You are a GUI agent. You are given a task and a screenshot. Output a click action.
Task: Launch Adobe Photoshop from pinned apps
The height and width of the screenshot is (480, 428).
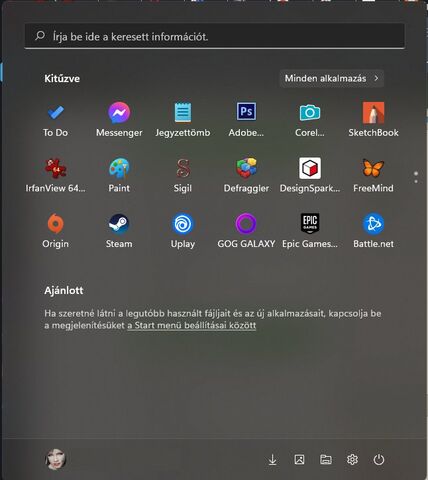(246, 119)
